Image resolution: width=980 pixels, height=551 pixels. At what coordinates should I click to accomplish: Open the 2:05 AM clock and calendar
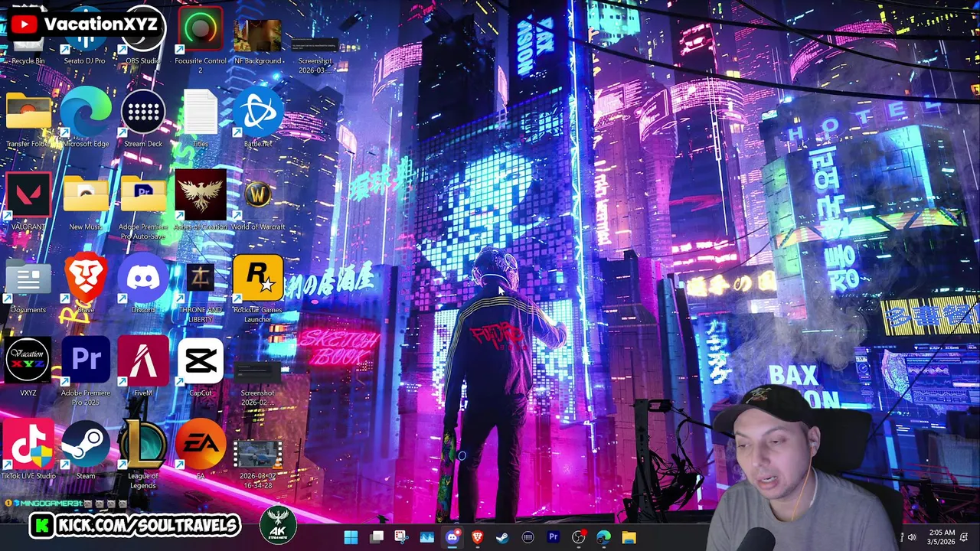[942, 537]
